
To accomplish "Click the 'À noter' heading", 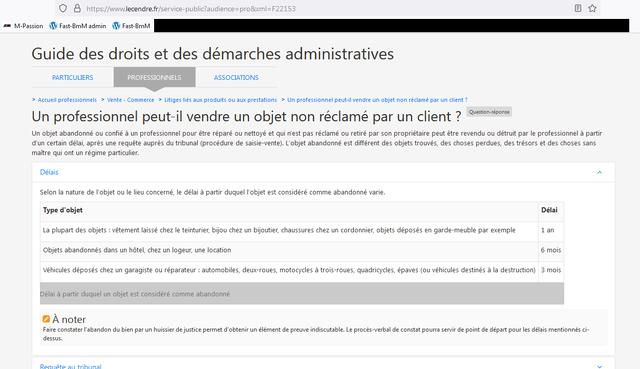I will (69, 319).
